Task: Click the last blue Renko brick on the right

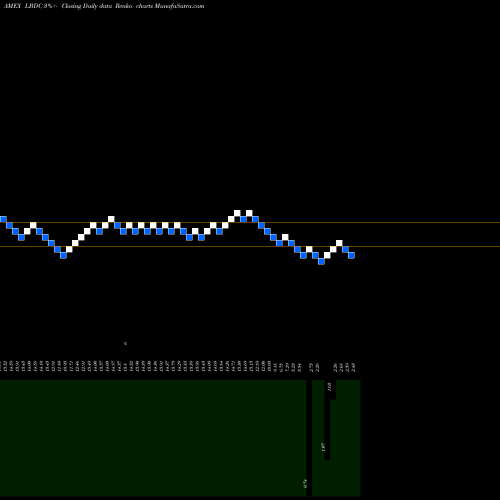Action: tap(351, 255)
